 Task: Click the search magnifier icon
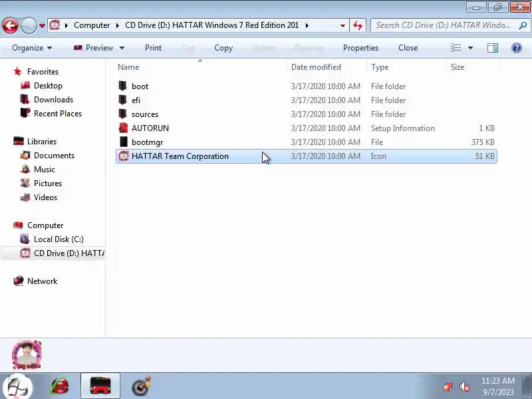click(x=523, y=25)
